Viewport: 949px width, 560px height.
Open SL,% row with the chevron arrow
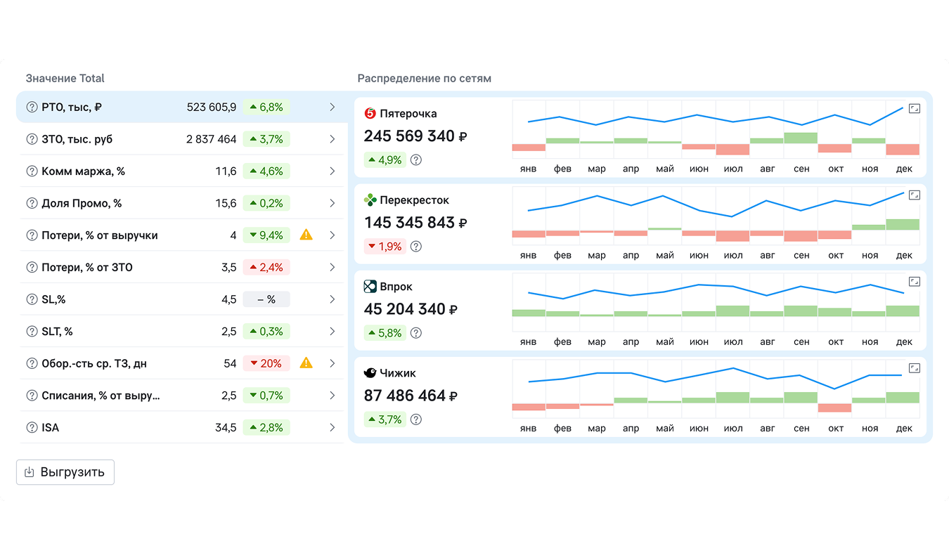click(x=333, y=300)
